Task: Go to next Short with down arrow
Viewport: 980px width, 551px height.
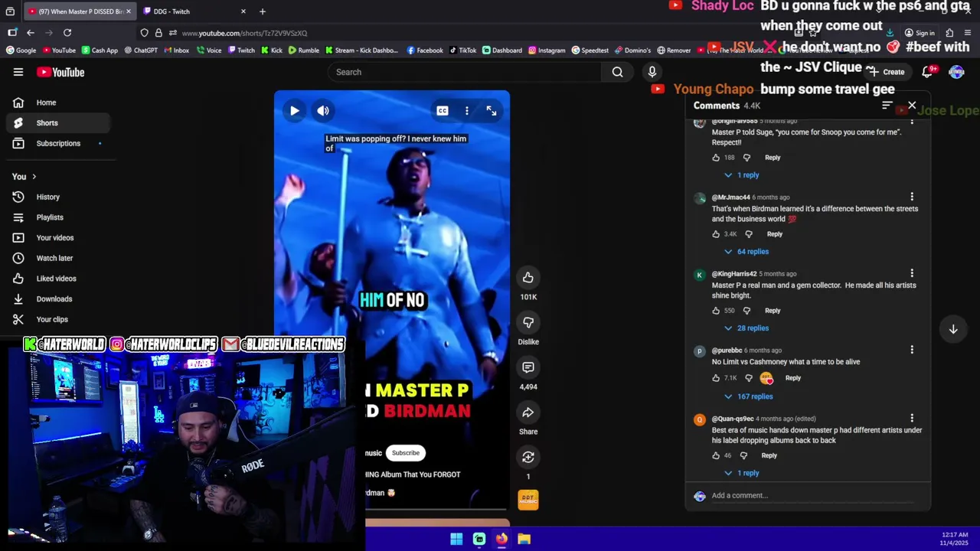Action: tap(953, 329)
